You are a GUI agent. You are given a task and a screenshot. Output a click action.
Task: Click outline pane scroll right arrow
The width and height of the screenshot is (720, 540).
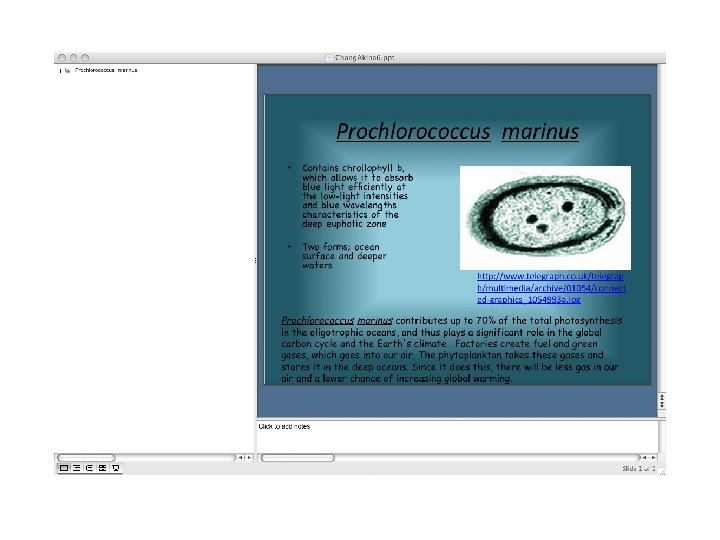click(x=249, y=457)
